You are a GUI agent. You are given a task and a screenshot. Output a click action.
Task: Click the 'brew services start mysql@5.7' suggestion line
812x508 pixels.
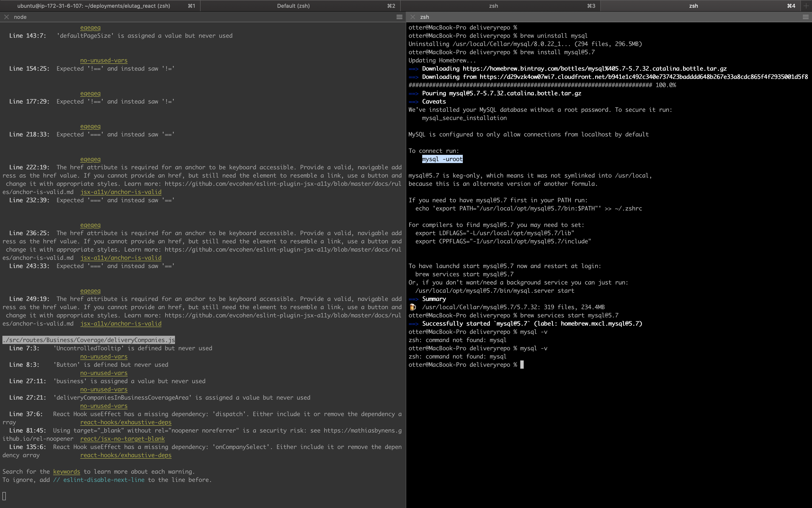(464, 275)
